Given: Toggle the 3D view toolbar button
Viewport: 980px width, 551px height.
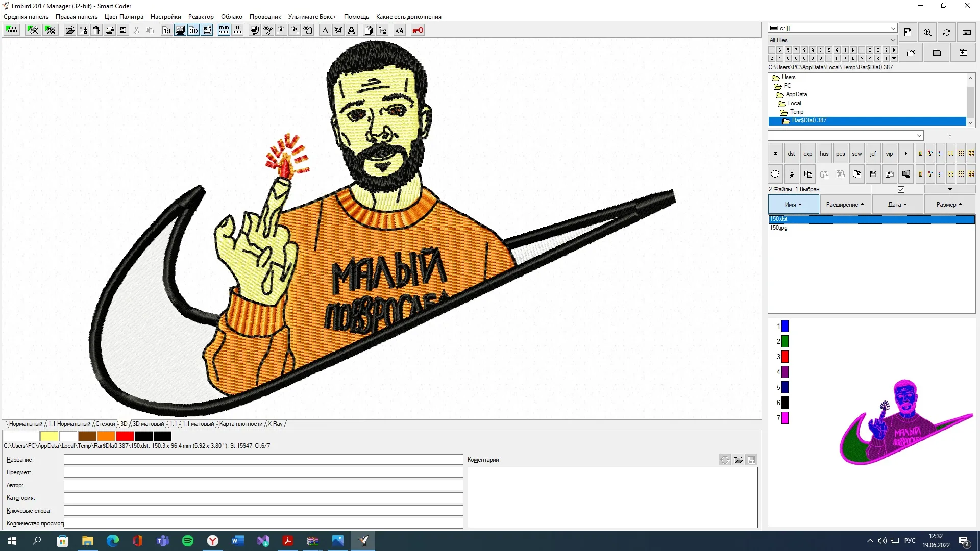Looking at the screenshot, I should (193, 30).
